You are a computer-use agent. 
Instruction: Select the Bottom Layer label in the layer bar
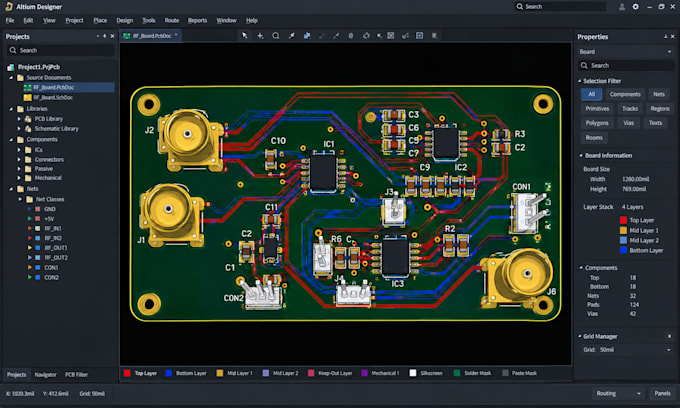click(x=191, y=373)
